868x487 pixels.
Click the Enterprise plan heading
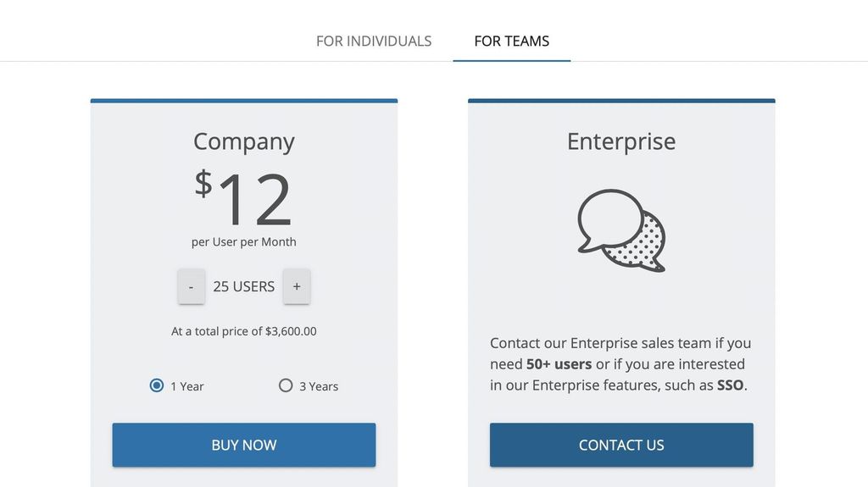pos(621,141)
